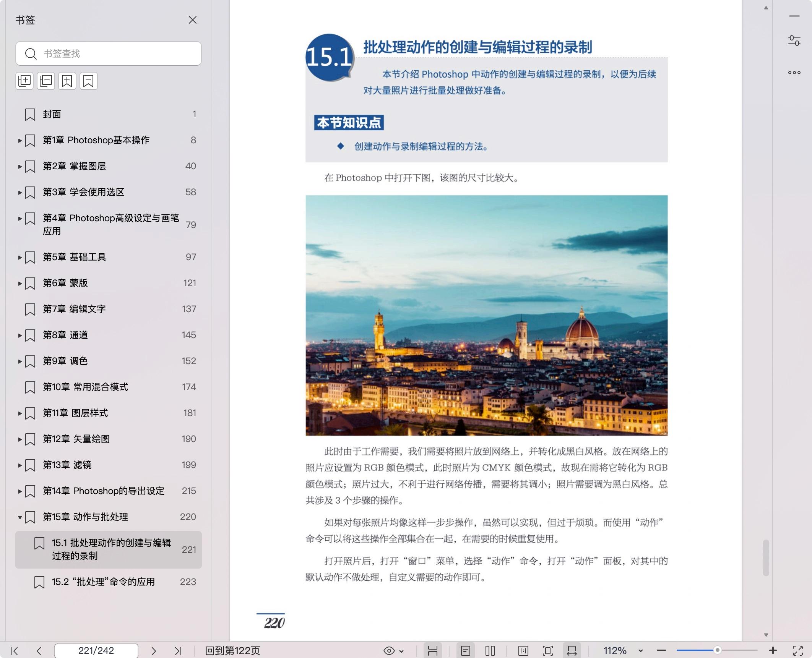Go to next page

(x=154, y=651)
